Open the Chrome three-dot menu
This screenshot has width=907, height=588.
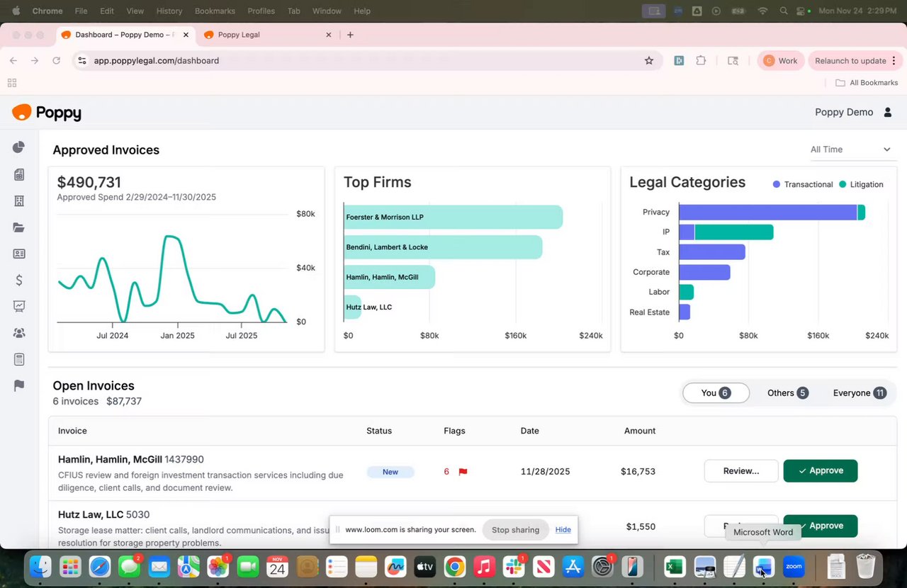click(x=894, y=61)
